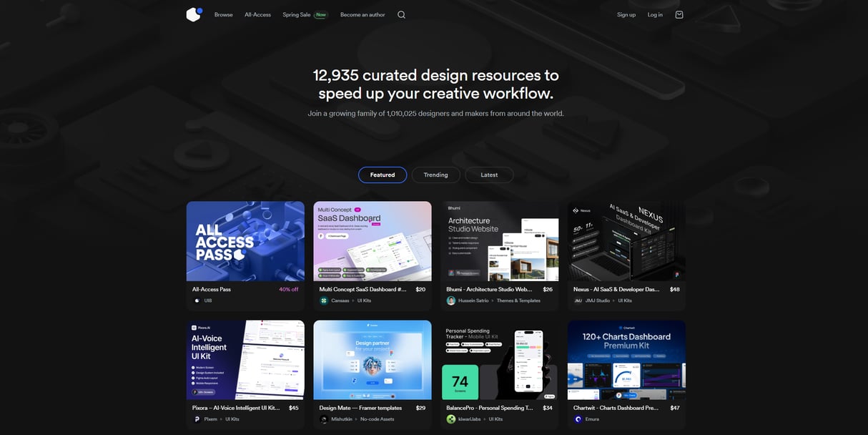Switch to the Latest tab
This screenshot has width=868, height=435.
pyautogui.click(x=489, y=175)
